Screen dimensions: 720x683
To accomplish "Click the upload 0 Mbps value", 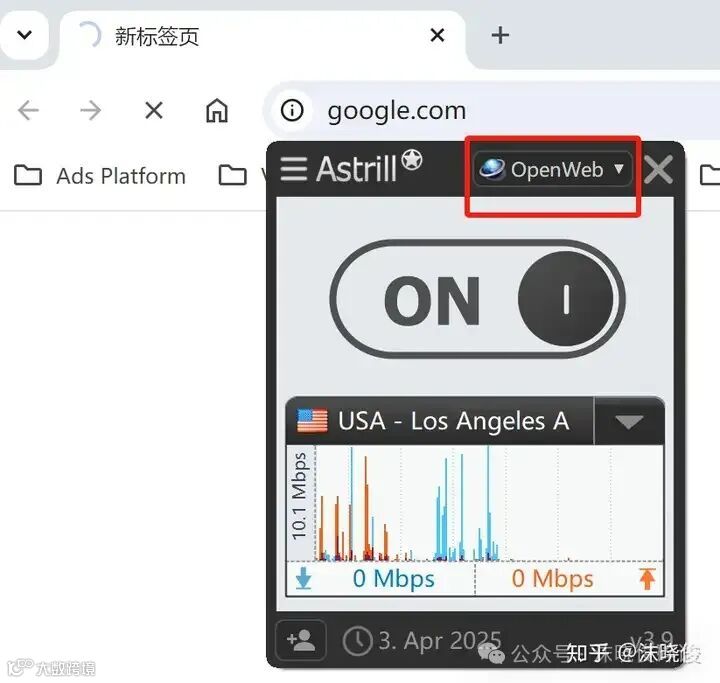I will [x=552, y=578].
